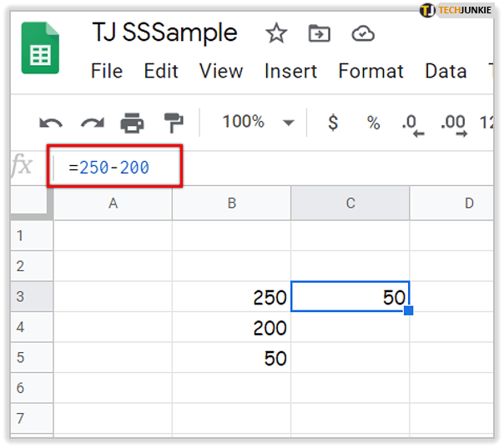Apply percent format button
Image resolution: width=504 pixels, height=448 pixels.
pyautogui.click(x=373, y=123)
